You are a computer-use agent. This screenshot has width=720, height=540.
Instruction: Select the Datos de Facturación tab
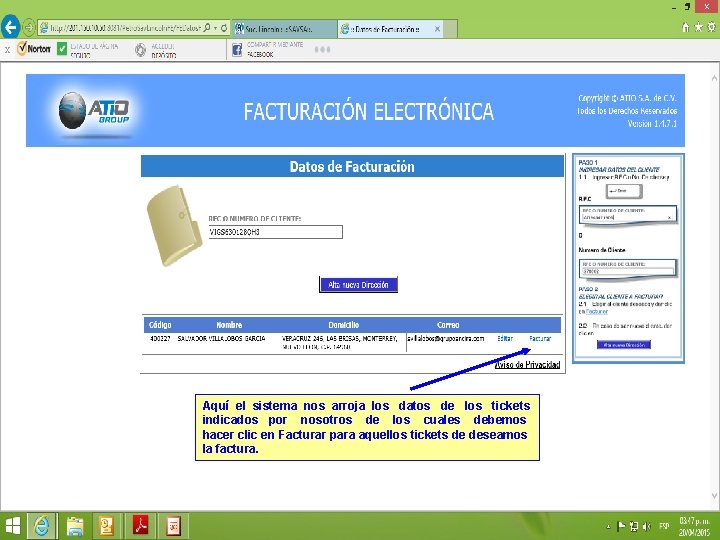[387, 29]
